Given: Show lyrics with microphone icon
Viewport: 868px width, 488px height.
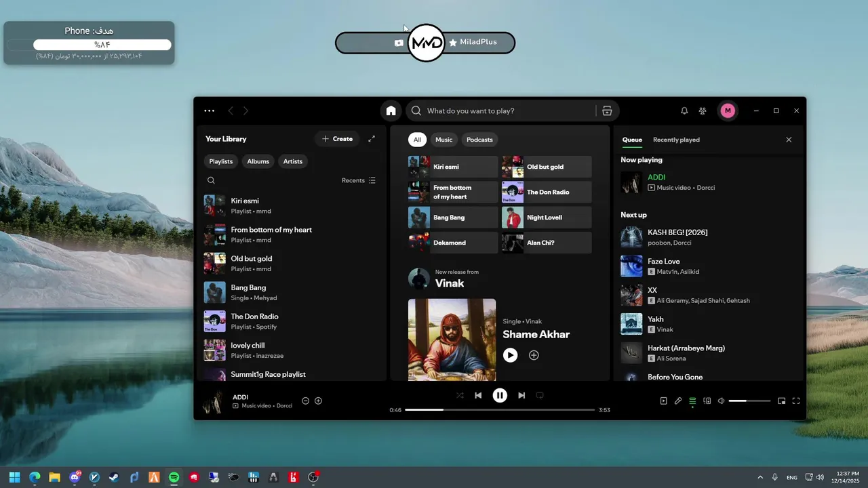Looking at the screenshot, I should [677, 401].
